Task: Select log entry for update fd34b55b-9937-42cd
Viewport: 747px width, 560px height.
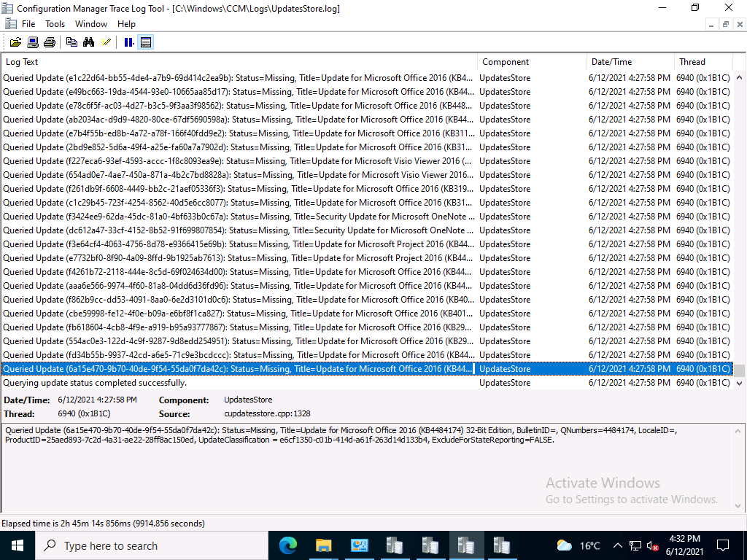Action: [x=367, y=355]
